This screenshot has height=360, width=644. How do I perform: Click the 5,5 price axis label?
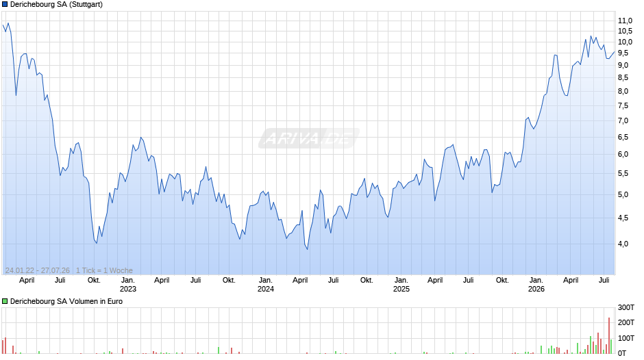tap(623, 174)
